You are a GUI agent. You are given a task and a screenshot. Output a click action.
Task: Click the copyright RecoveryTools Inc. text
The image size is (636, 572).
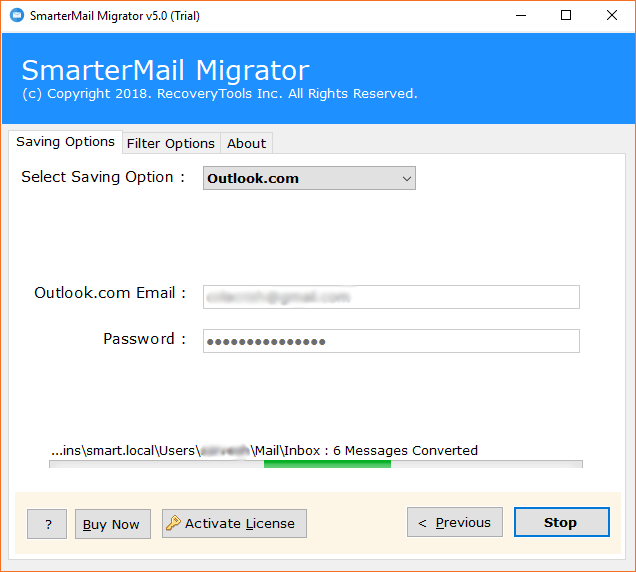(x=219, y=94)
